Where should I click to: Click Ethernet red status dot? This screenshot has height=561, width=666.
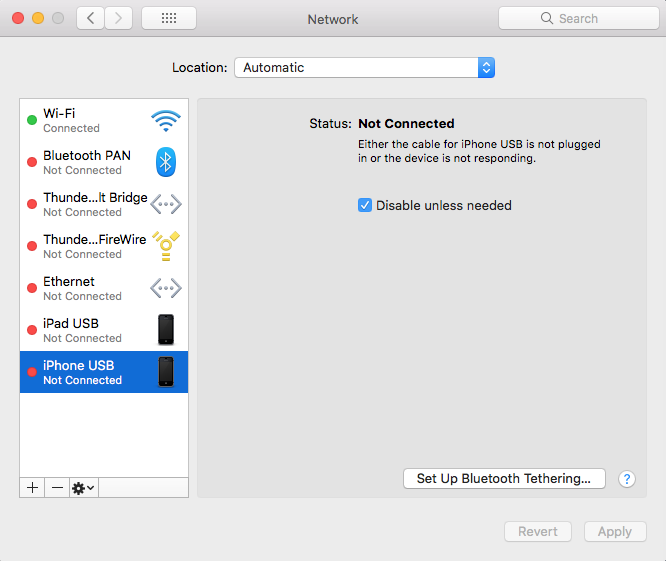point(32,288)
